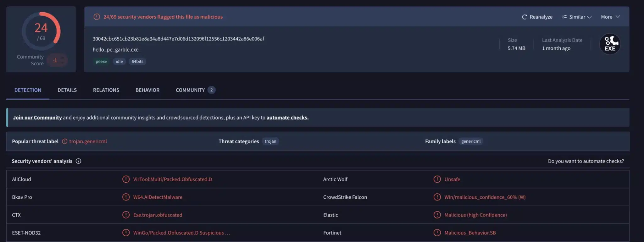Open the Similar dropdown
The image size is (644, 242).
(x=576, y=17)
